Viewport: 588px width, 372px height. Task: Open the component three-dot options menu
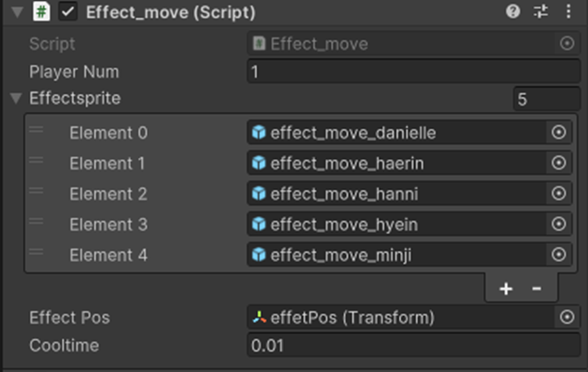pyautogui.click(x=568, y=12)
